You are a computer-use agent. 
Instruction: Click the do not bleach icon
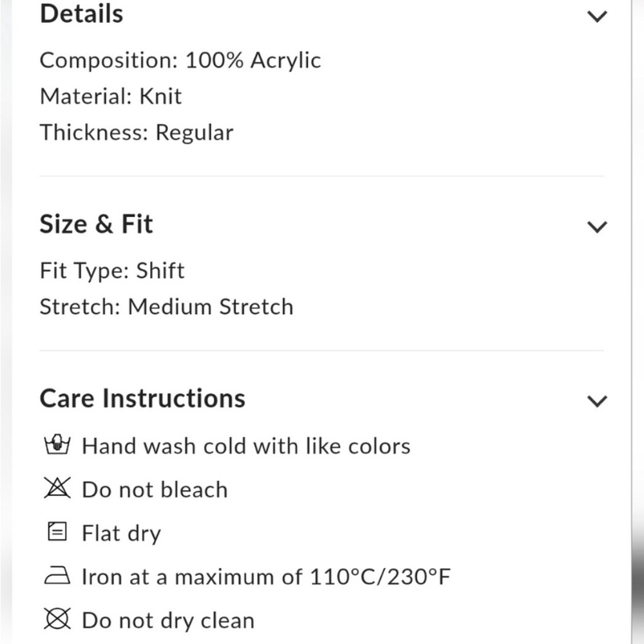click(x=57, y=489)
